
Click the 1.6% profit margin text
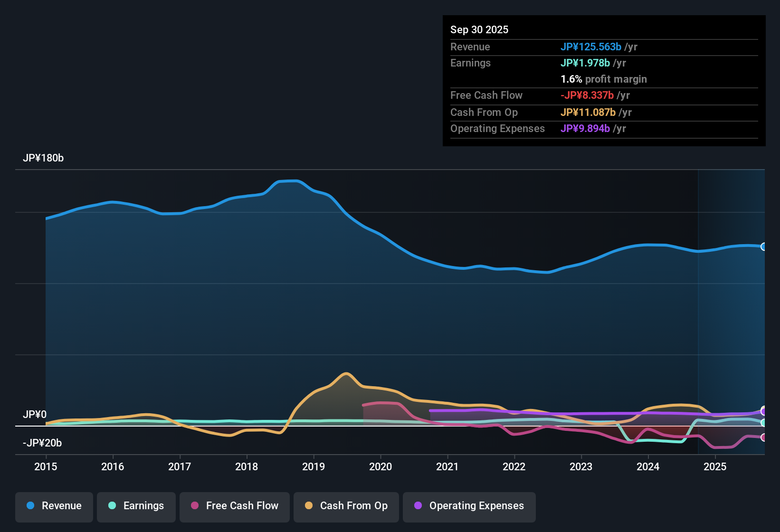(604, 79)
